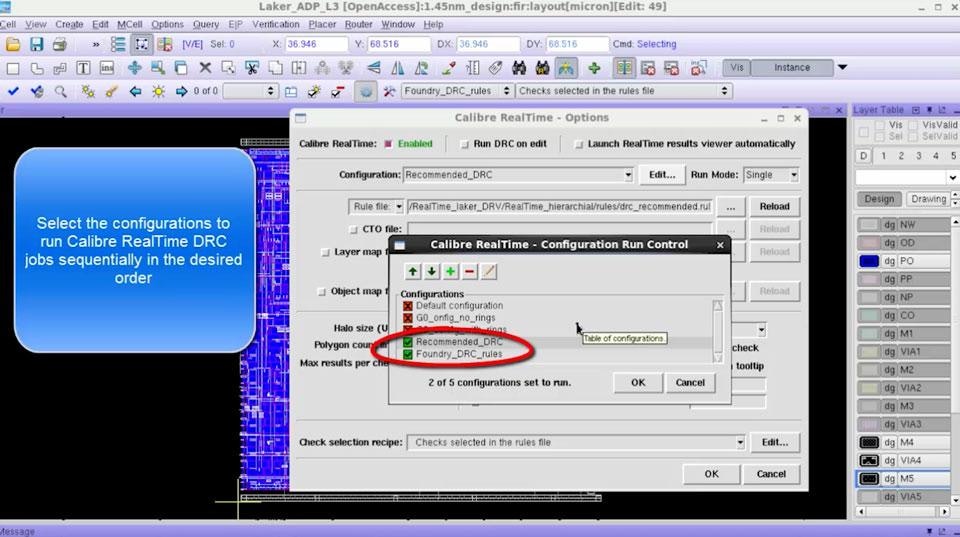Enable the Object map file checkbox

pos(321,291)
